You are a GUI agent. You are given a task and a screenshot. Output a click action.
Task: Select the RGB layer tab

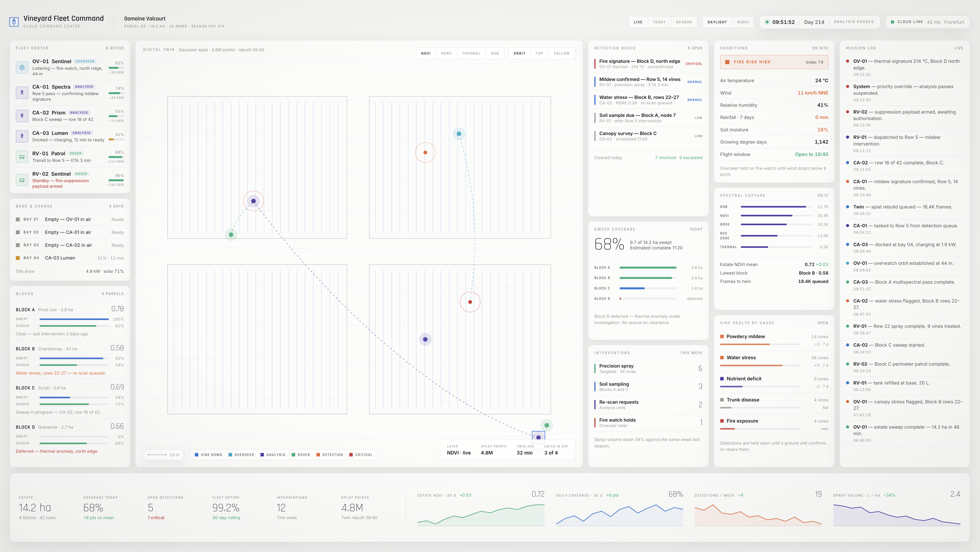coord(495,53)
